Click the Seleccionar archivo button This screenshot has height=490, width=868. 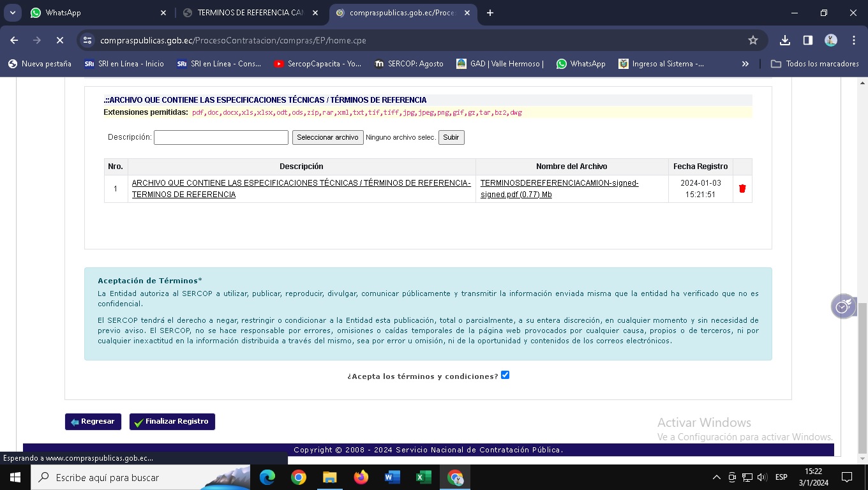coord(327,137)
